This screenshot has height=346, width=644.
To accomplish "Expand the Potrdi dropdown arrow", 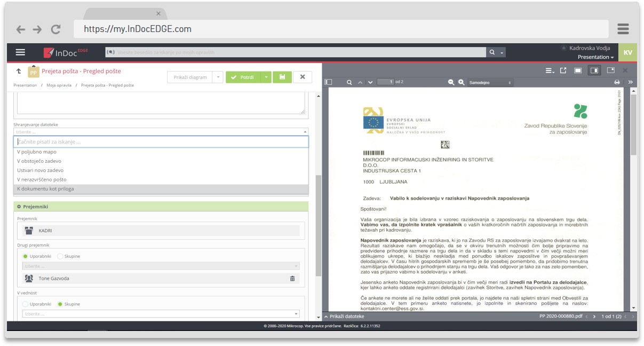I will click(266, 77).
